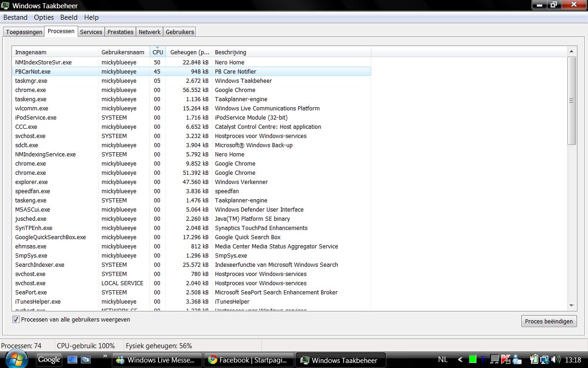This screenshot has width=588, height=368.
Task: Select iTunesHelper.exe process row
Action: 192,301
